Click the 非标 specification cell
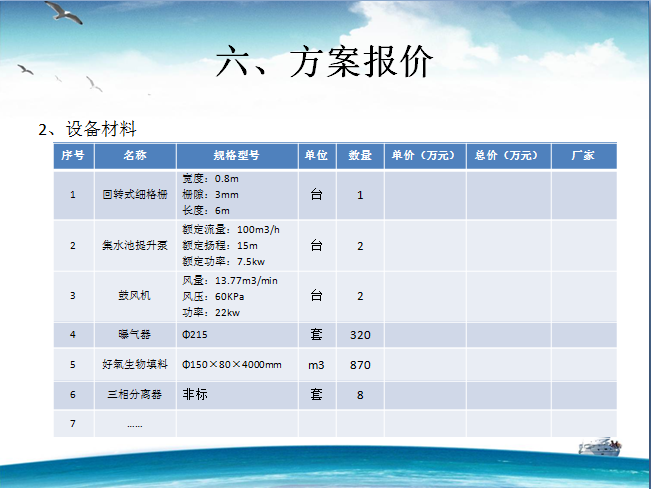 click(237, 394)
